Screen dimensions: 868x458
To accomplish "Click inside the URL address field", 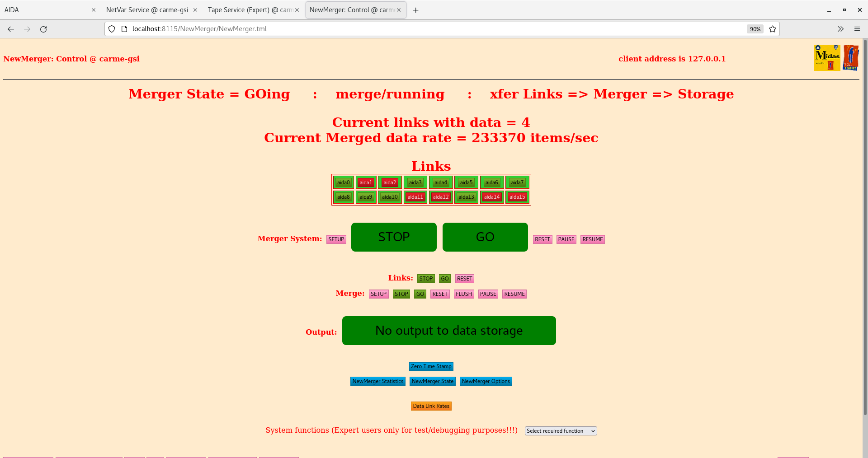I will point(316,28).
